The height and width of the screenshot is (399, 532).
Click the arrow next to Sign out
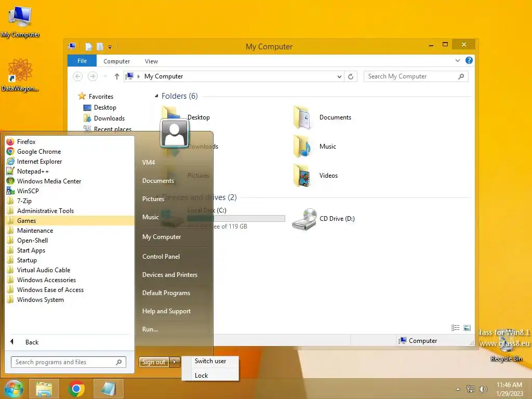tap(175, 362)
